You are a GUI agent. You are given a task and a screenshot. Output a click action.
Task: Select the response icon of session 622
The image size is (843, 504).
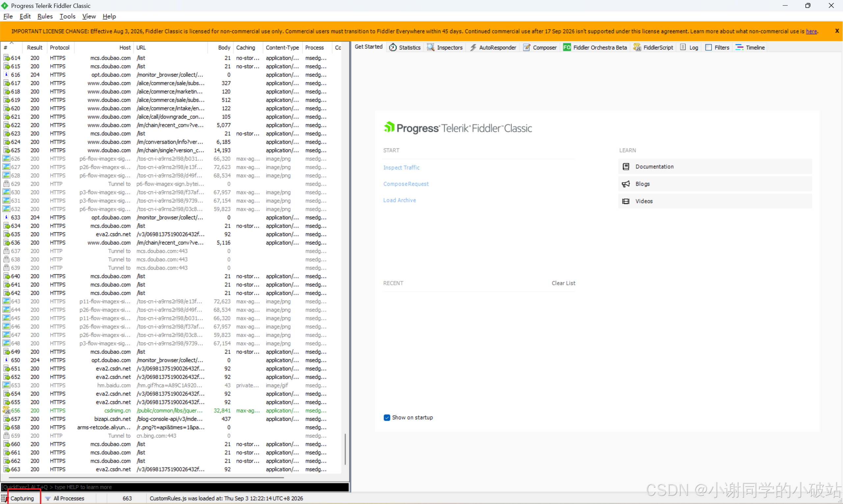click(7, 125)
